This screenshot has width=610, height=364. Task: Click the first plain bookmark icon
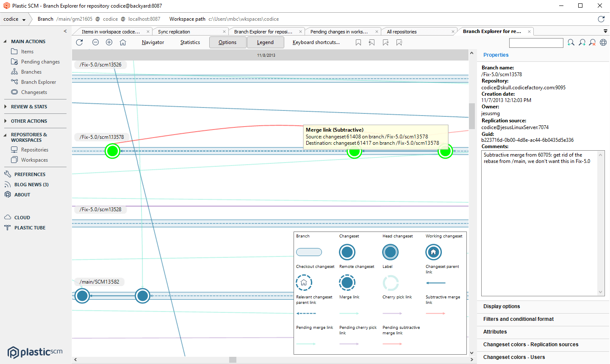(358, 42)
